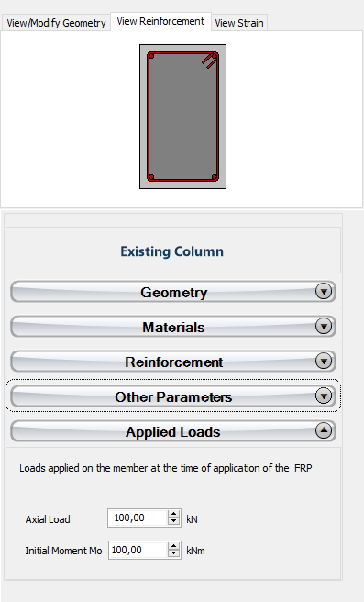The height and width of the screenshot is (602, 364).
Task: Open the Materials accordion bar
Action: 173,327
